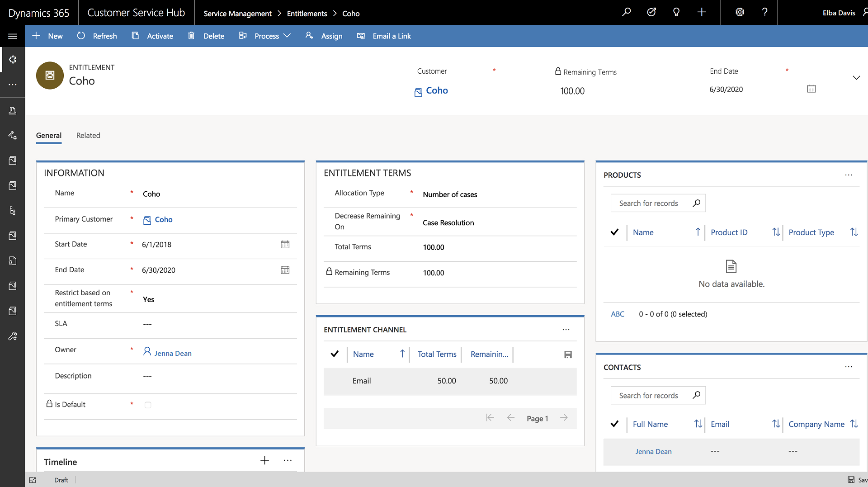
Task: Open Decrease Remaining On dropdown value
Action: (448, 222)
